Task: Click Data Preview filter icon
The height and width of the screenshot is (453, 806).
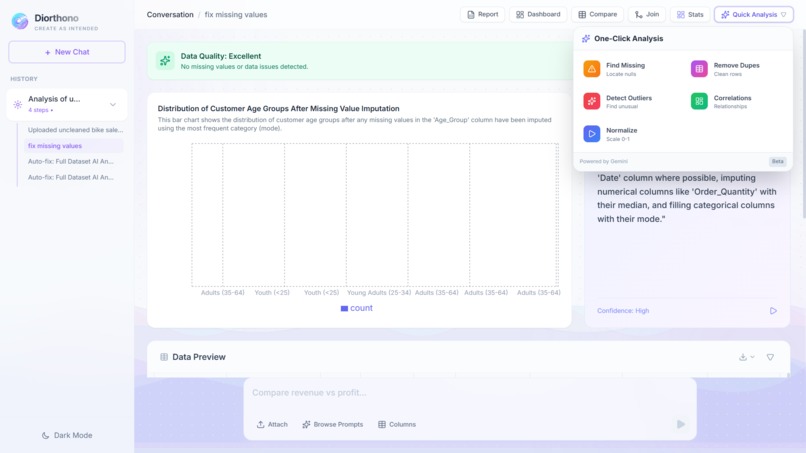Action: pos(770,357)
